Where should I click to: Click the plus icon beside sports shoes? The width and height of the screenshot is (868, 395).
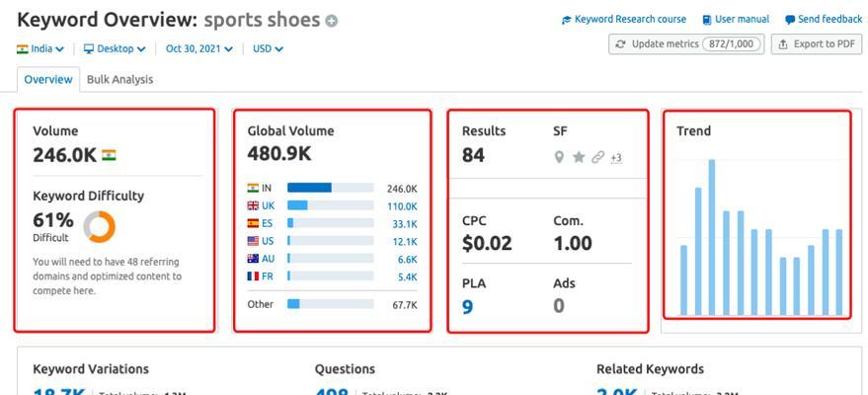coord(332,21)
